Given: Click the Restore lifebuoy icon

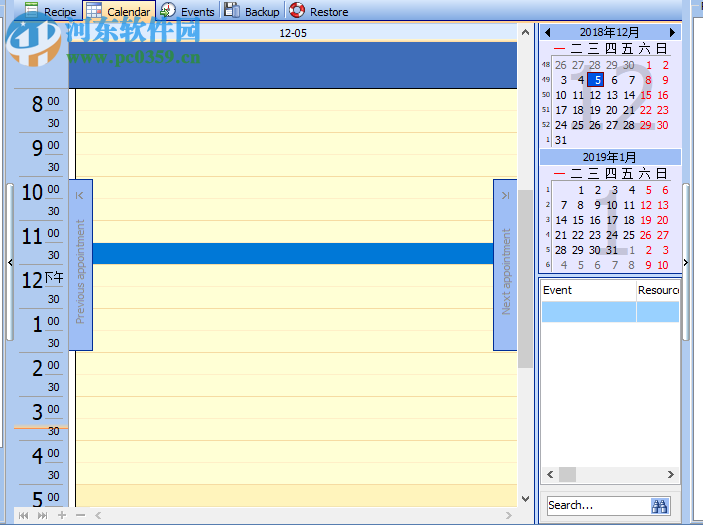Looking at the screenshot, I should [297, 10].
